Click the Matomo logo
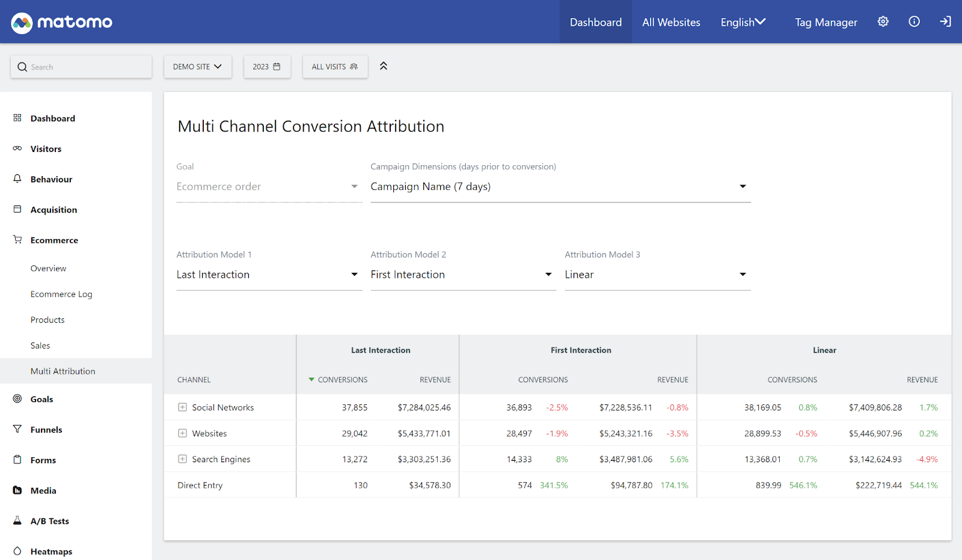Image resolution: width=962 pixels, height=560 pixels. (61, 22)
